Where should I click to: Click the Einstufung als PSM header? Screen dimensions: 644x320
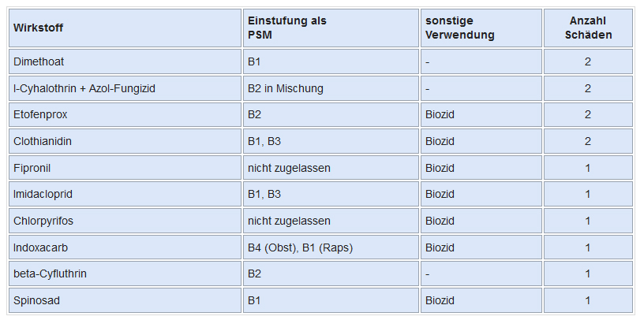tap(286, 28)
